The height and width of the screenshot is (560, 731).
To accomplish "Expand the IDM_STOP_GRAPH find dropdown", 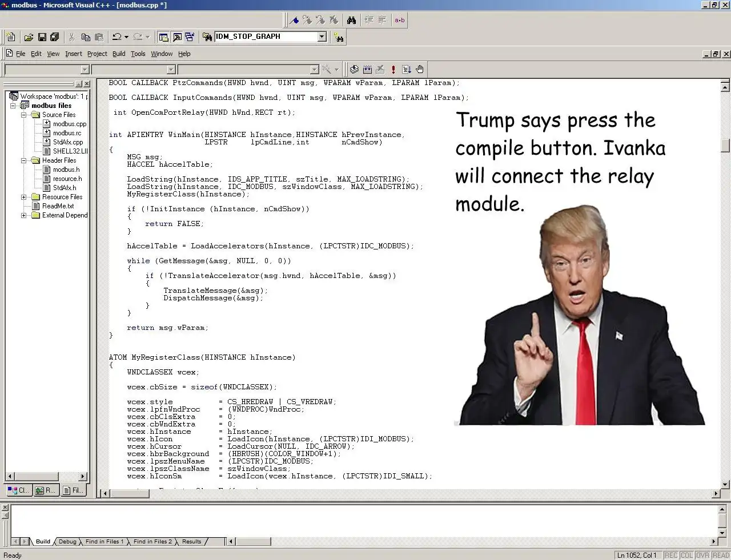I will (322, 37).
